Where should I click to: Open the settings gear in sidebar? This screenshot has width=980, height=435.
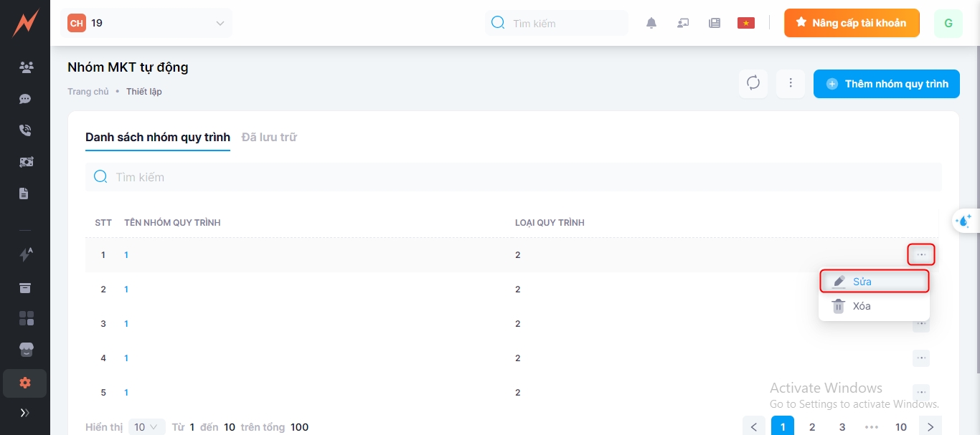[x=25, y=383]
